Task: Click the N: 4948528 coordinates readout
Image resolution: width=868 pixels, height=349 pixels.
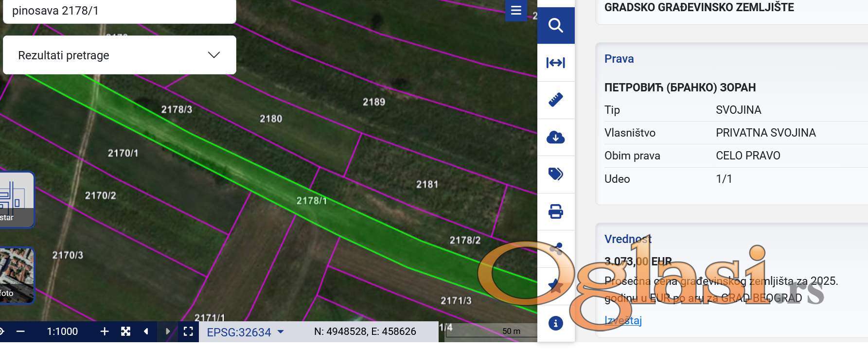Action: click(x=365, y=332)
